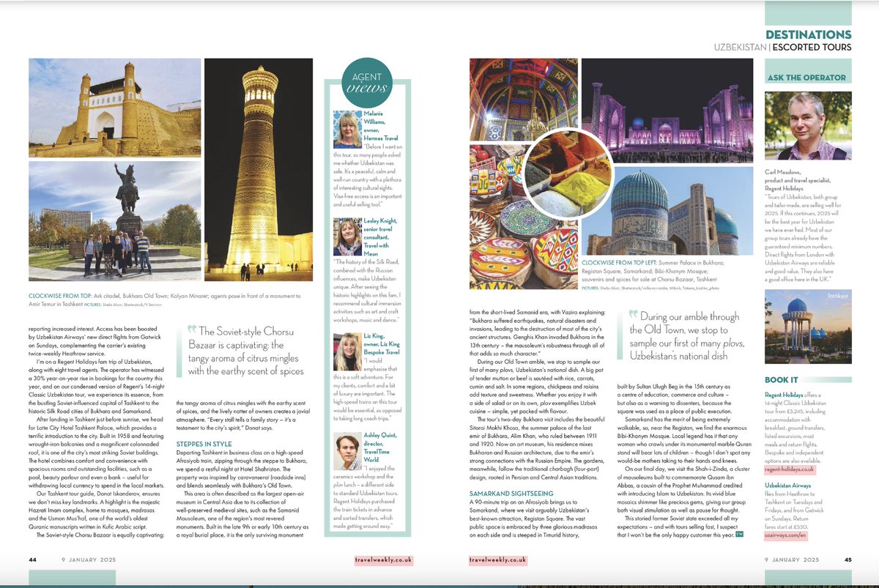879x588 pixels.
Task: Open the Summer Palace in Bukhara interior photo
Action: pyautogui.click(x=524, y=99)
